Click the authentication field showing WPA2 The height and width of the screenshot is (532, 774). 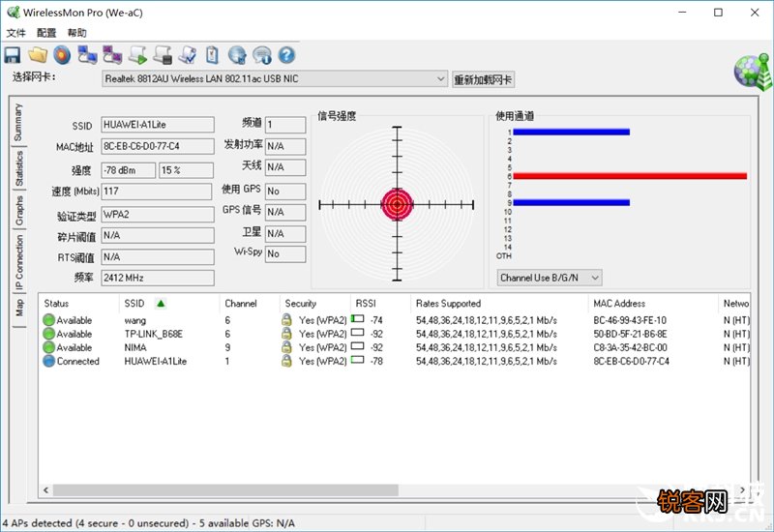click(x=158, y=215)
